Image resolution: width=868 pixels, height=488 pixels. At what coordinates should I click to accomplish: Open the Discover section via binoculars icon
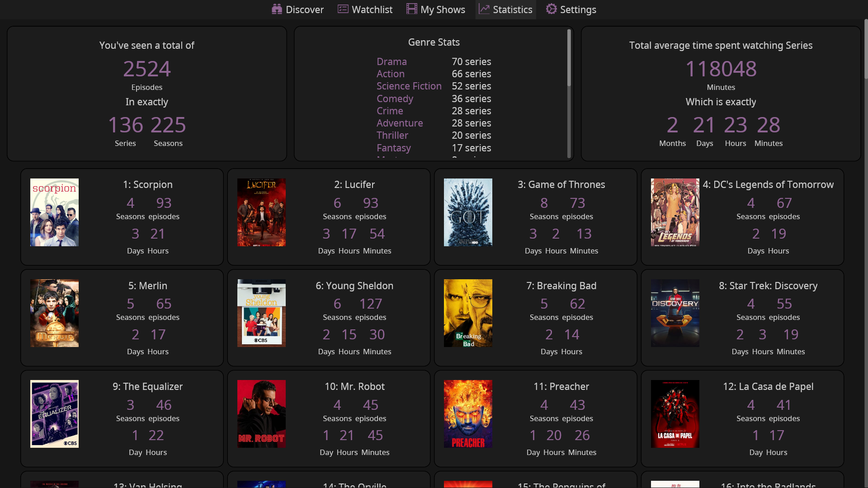click(277, 9)
